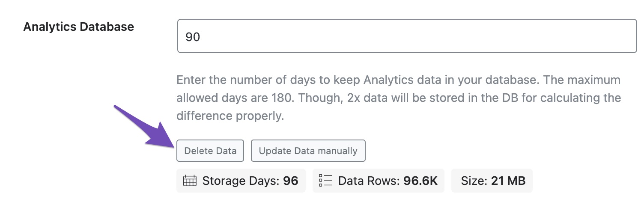Click the "Size:" label text

[474, 181]
